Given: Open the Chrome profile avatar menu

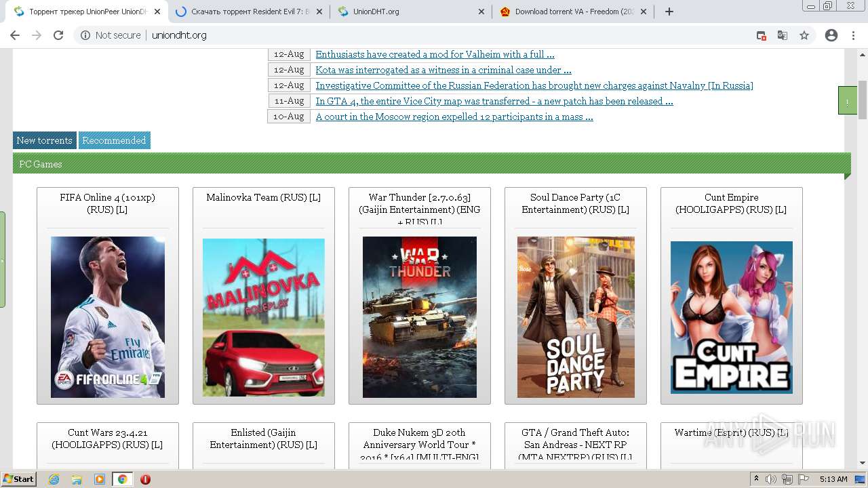Looking at the screenshot, I should [831, 35].
